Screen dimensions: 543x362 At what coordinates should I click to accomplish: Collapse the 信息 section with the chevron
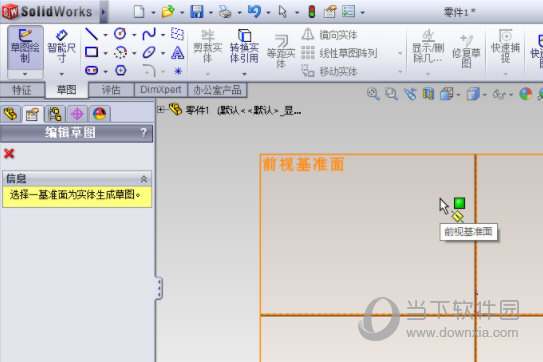tap(144, 179)
